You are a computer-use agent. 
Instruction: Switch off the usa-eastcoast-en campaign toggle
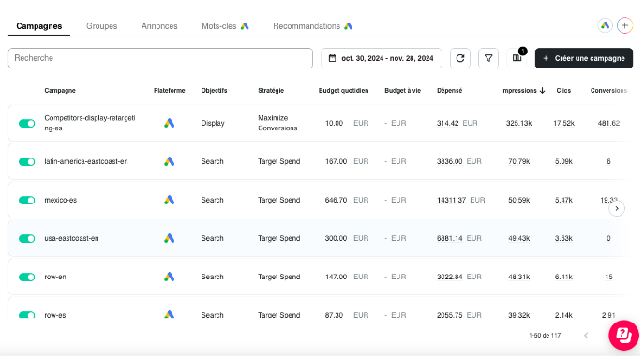(26, 238)
